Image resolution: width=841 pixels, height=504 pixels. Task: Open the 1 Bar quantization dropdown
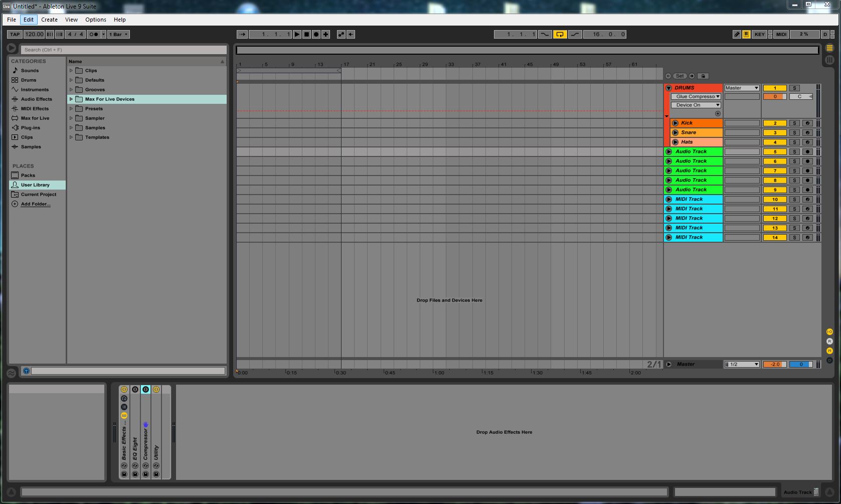[x=119, y=35]
